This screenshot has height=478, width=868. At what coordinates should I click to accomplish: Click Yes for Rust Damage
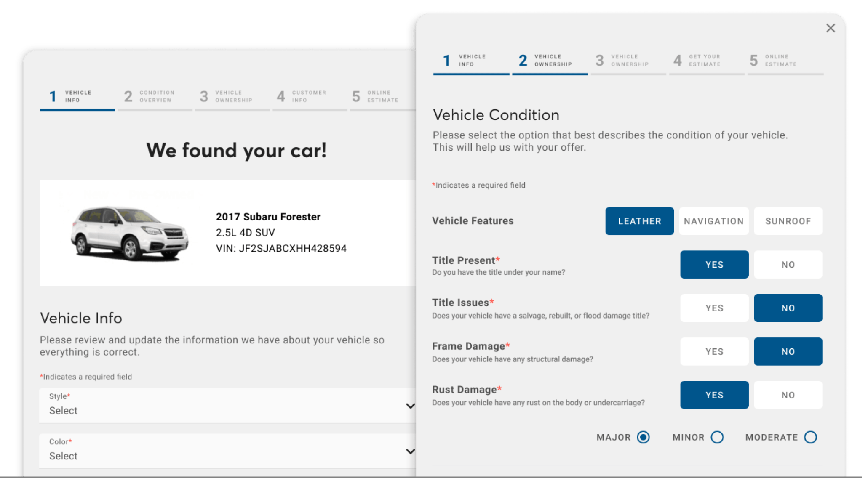714,395
